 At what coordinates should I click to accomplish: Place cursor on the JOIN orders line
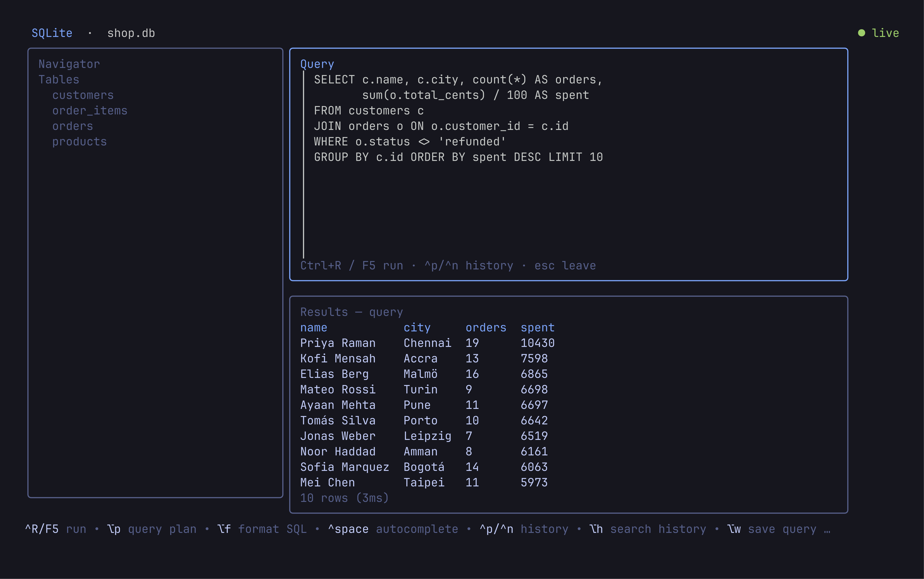tap(441, 126)
